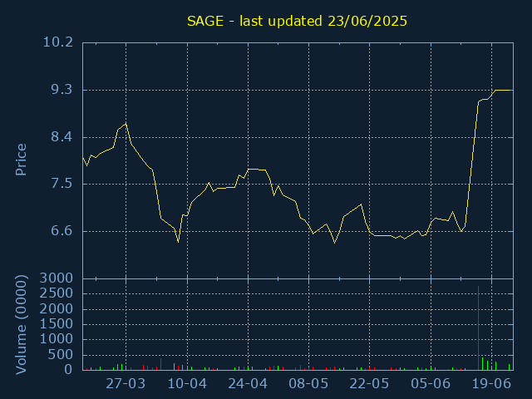The width and height of the screenshot is (532, 399).
Task: Click the tallest red volume bar
Action: click(x=479, y=328)
